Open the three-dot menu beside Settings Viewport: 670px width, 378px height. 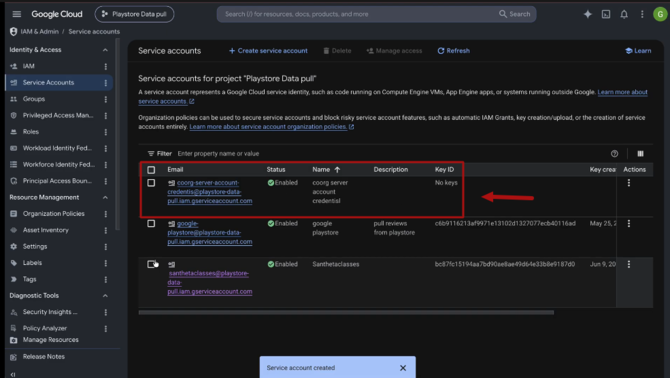point(106,246)
